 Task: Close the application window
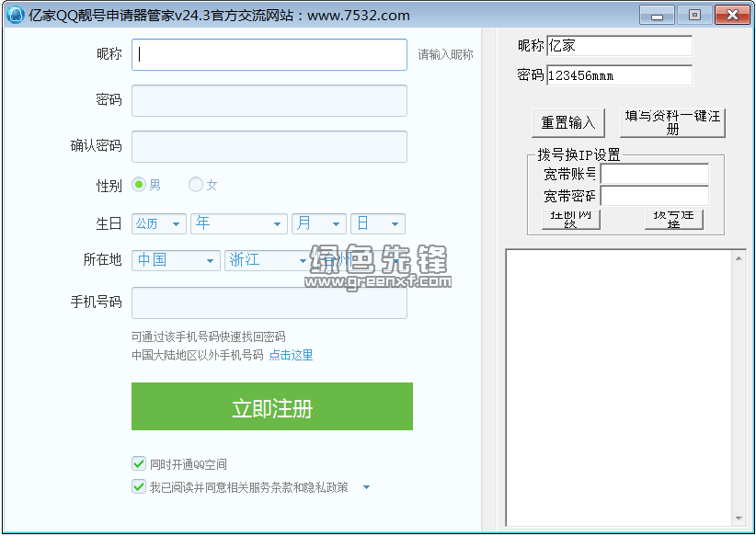[732, 15]
